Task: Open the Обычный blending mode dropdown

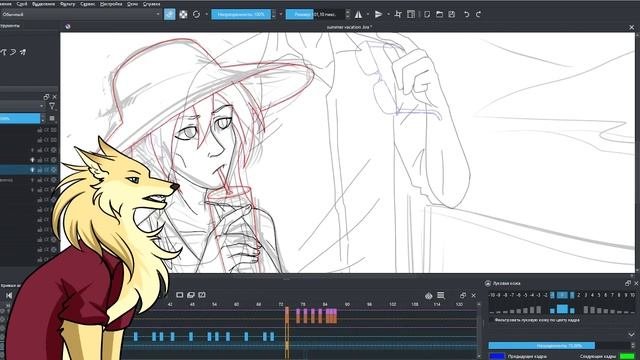Action: click(81, 14)
